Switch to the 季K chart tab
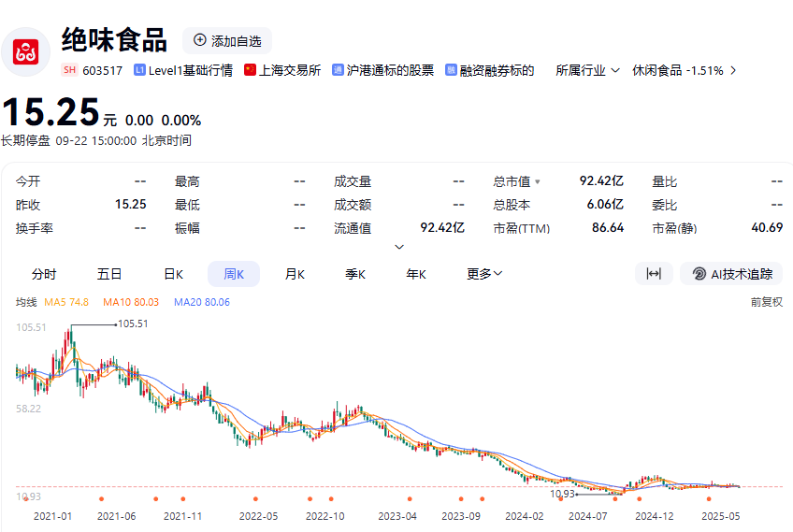The width and height of the screenshot is (793, 532). (x=355, y=274)
